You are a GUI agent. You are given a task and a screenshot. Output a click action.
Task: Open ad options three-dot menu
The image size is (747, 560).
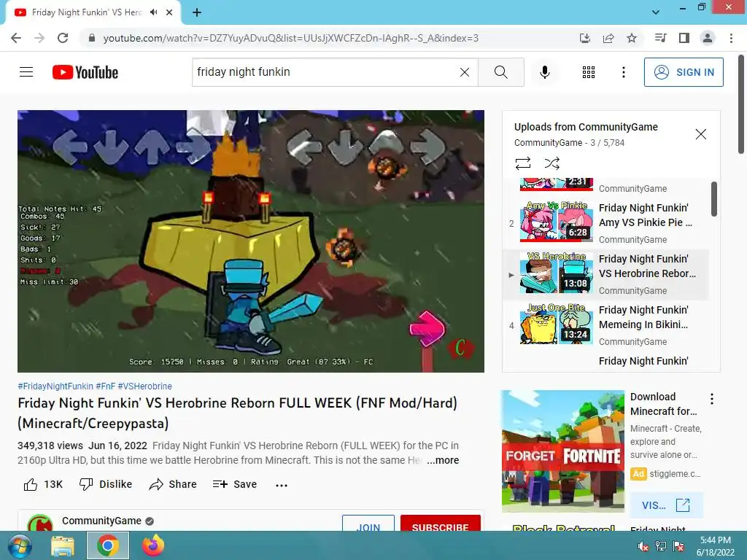pos(712,399)
